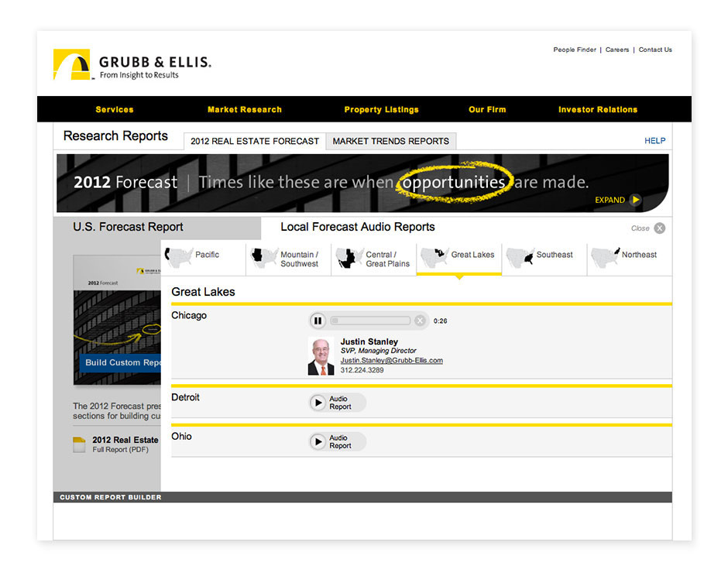Screen dimensions: 728x573
Task: Open the Pacific region tab label
Action: point(207,255)
